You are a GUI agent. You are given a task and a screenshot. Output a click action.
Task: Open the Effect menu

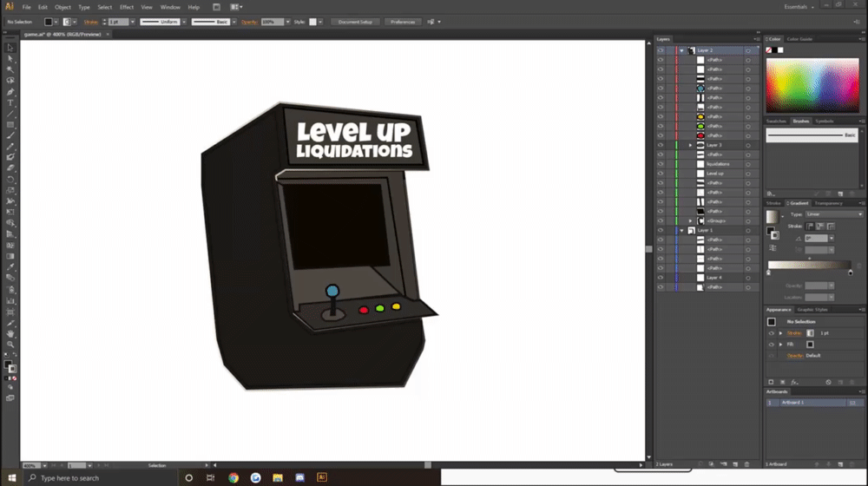[x=127, y=7]
